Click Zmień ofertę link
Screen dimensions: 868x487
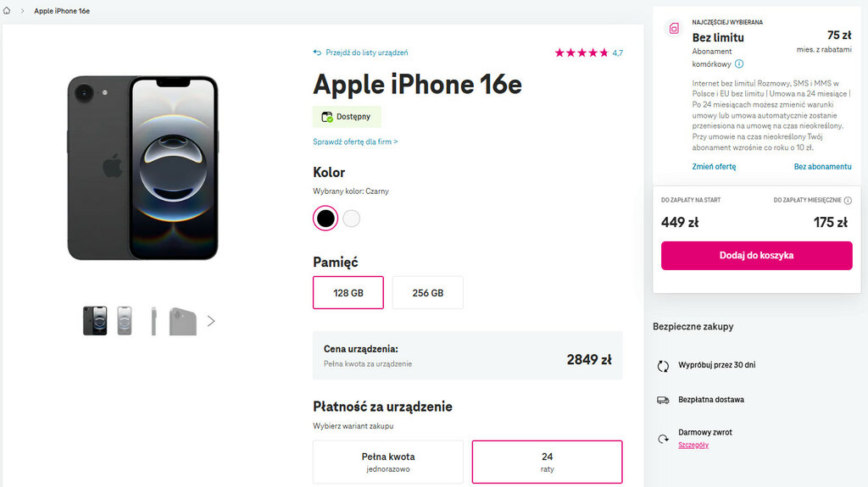pos(714,167)
